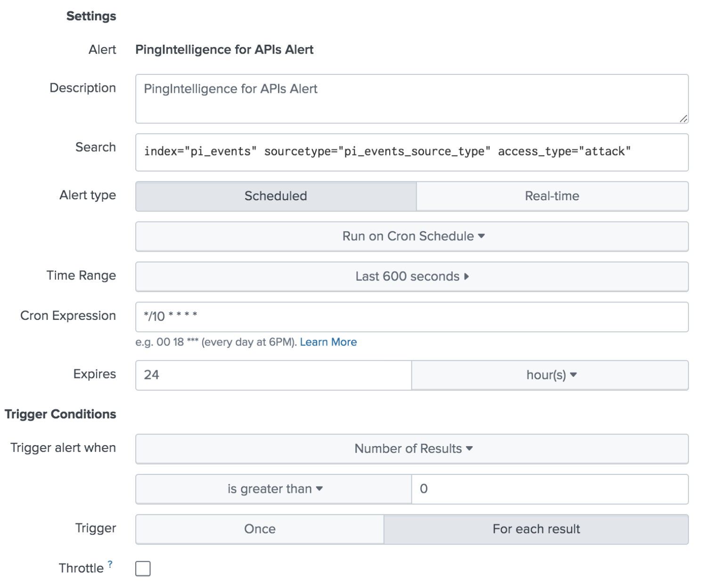Click the Cron Expression label
703x588 pixels.
coord(68,316)
